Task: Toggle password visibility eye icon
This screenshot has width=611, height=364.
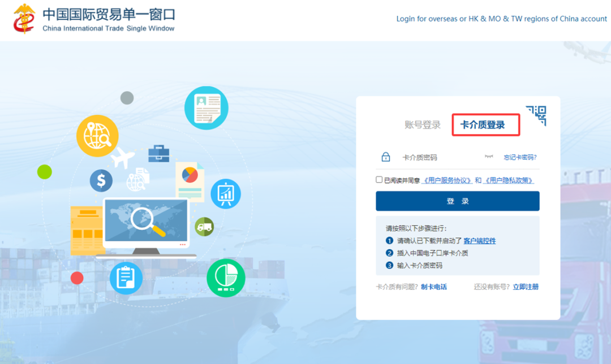Action: point(489,157)
